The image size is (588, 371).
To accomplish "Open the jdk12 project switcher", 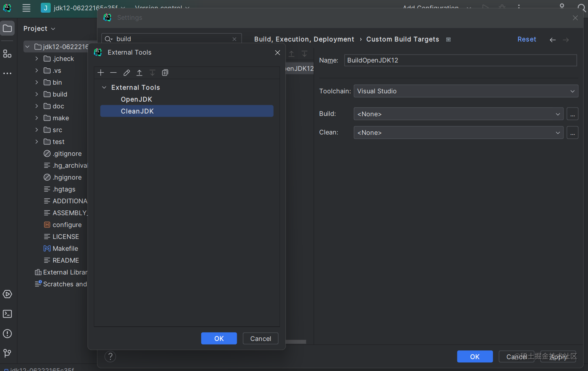I will tap(83, 8).
